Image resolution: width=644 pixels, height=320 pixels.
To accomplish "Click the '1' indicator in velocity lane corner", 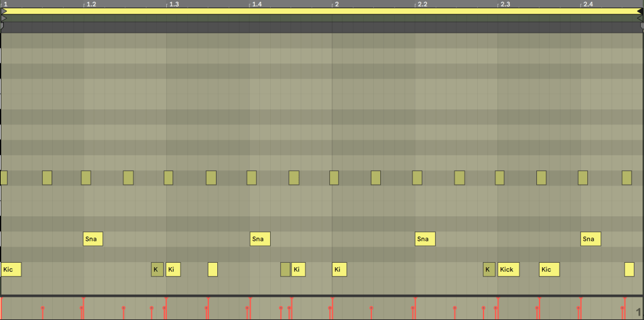I will (638, 311).
